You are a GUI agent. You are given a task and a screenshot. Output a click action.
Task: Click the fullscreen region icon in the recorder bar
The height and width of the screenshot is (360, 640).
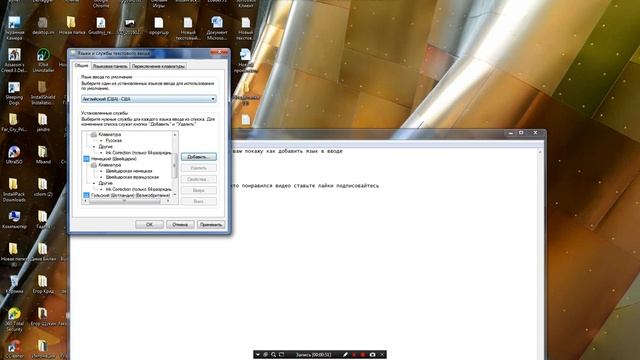click(x=281, y=355)
